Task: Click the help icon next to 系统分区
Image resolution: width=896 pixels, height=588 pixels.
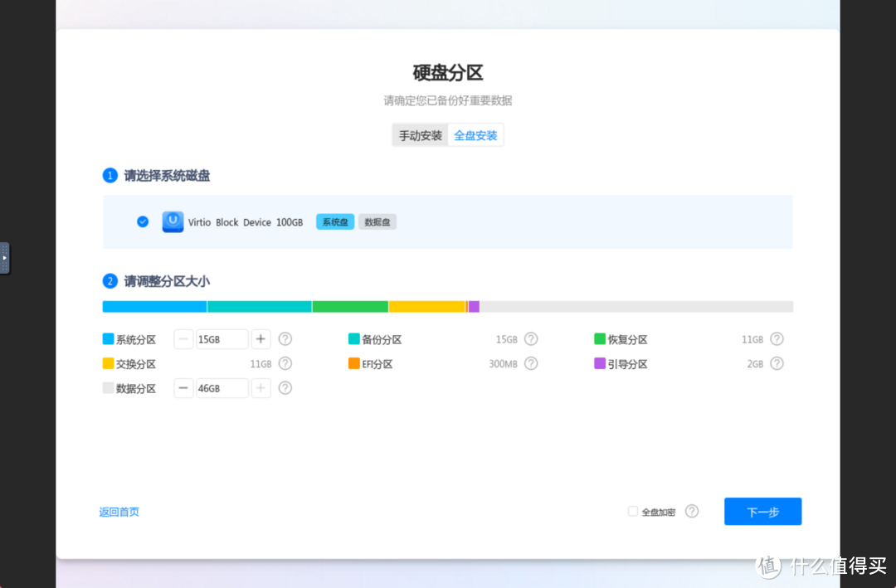Action: coord(285,338)
